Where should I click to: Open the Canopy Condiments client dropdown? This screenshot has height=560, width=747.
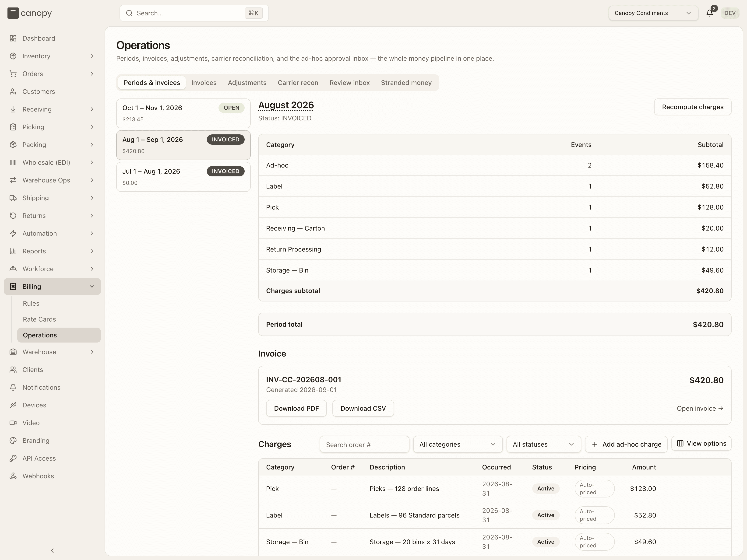(x=653, y=13)
